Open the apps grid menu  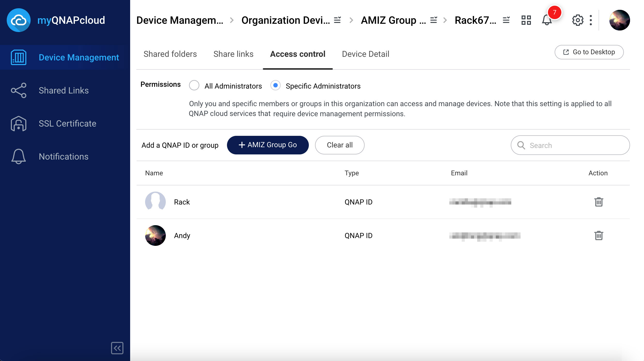click(x=526, y=20)
